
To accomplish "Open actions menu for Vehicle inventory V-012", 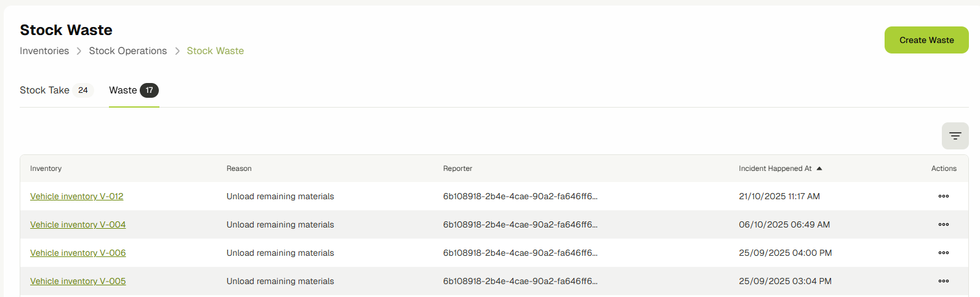I will click(x=943, y=196).
